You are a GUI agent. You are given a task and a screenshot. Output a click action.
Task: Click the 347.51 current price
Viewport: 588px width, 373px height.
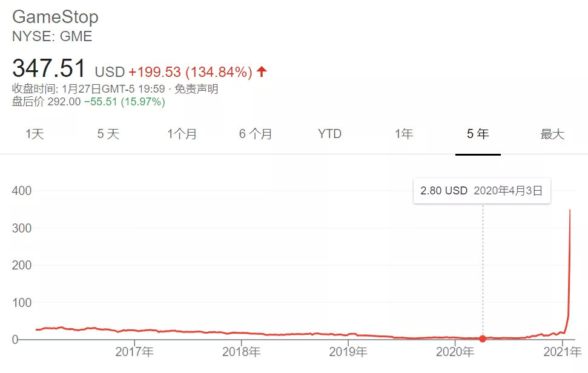(x=50, y=68)
